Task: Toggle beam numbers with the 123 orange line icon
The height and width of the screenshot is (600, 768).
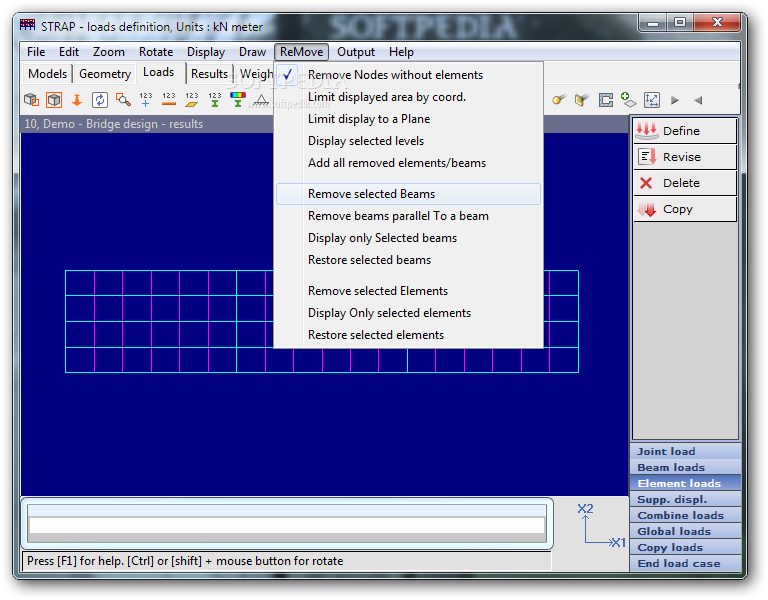Action: coord(169,100)
